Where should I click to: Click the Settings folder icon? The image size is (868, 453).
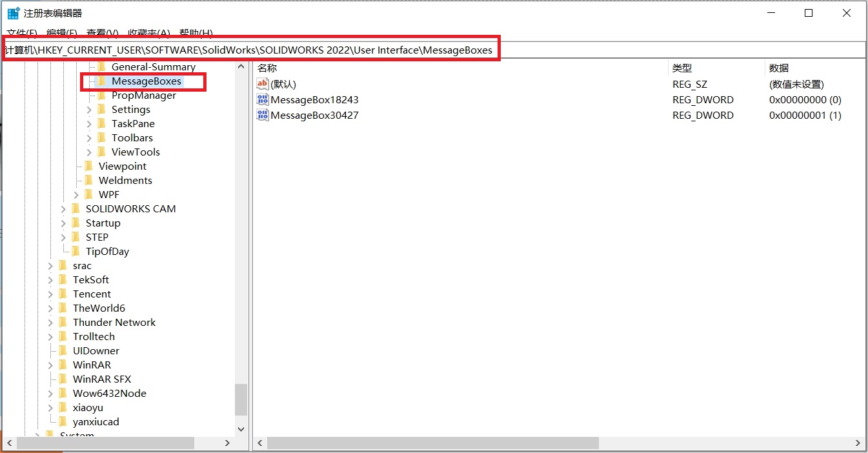(x=101, y=109)
